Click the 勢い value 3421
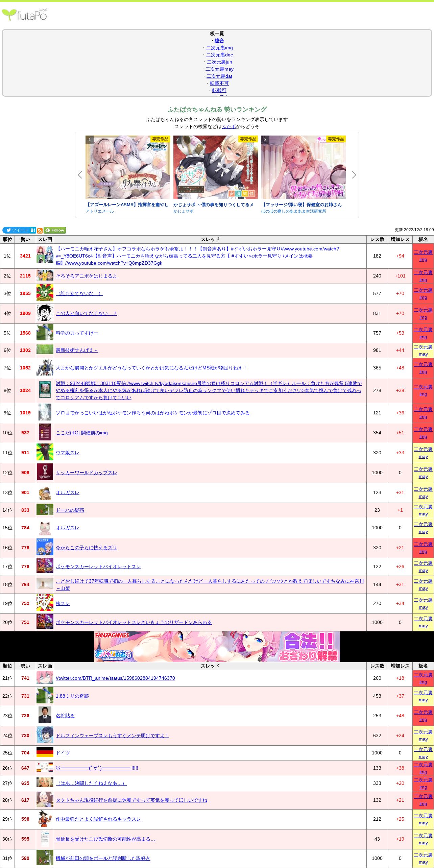This screenshot has height=868, width=434. [25, 256]
